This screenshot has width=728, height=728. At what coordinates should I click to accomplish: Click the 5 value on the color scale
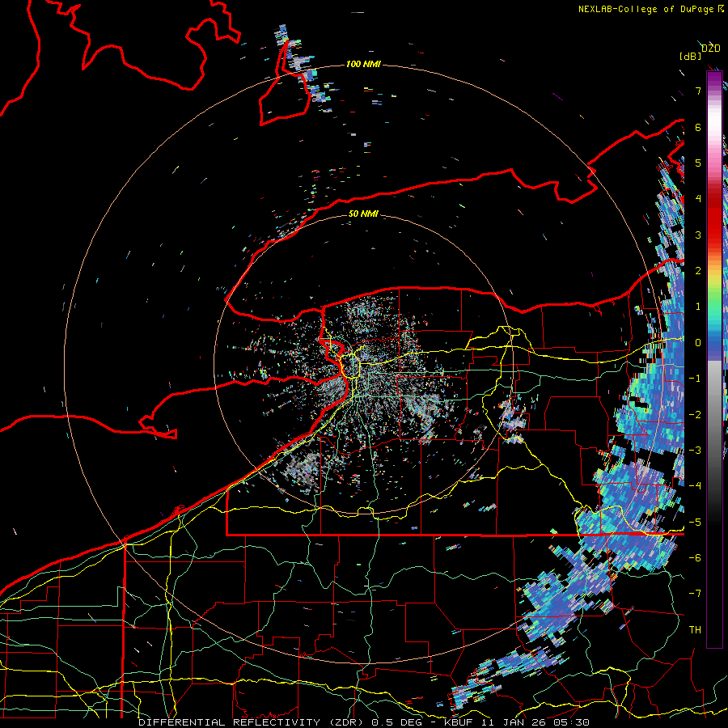(698, 163)
